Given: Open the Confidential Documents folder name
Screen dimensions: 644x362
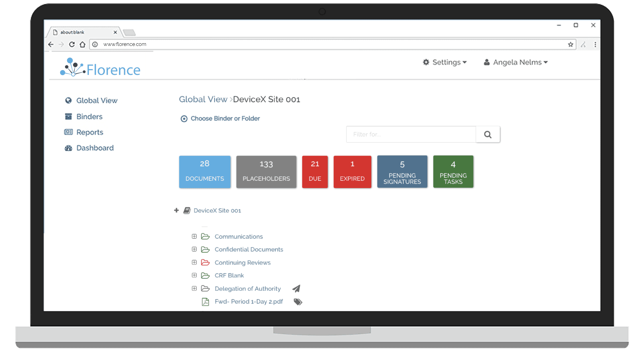Looking at the screenshot, I should [249, 249].
